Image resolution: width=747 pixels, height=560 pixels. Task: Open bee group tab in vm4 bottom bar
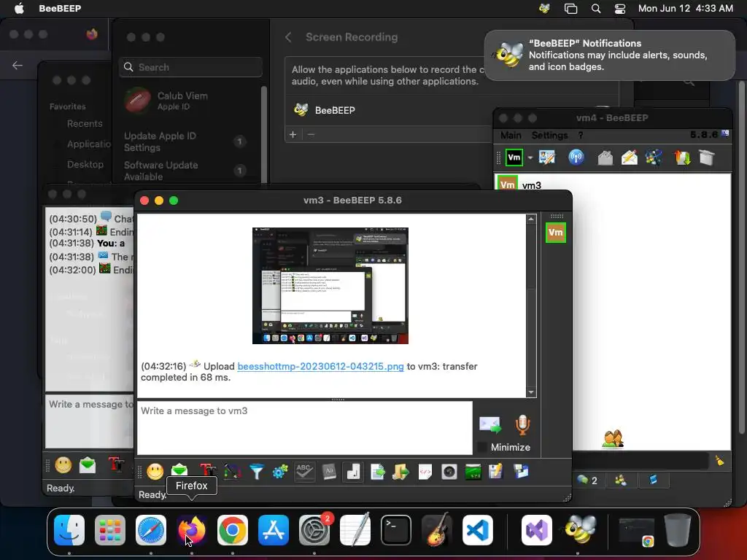(620, 481)
